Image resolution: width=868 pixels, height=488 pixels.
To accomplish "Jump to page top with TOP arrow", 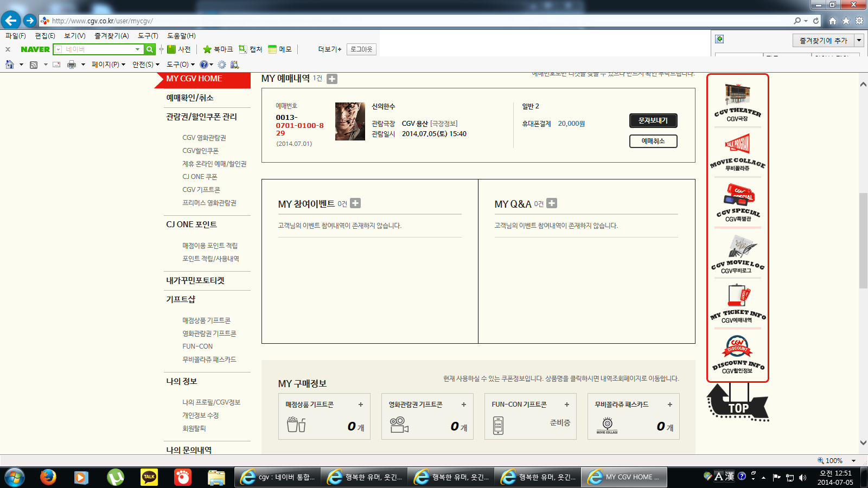I will click(738, 402).
